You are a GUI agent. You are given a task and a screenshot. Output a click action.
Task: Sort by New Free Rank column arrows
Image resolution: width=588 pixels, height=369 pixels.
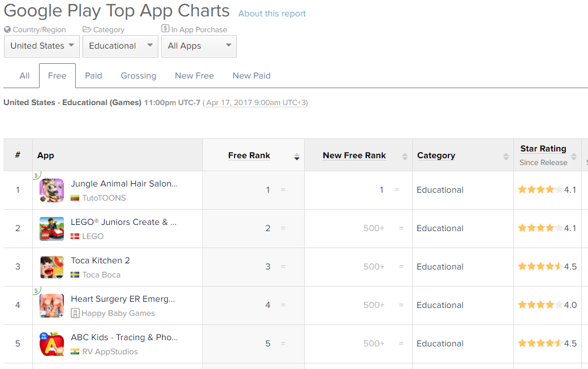(405, 157)
